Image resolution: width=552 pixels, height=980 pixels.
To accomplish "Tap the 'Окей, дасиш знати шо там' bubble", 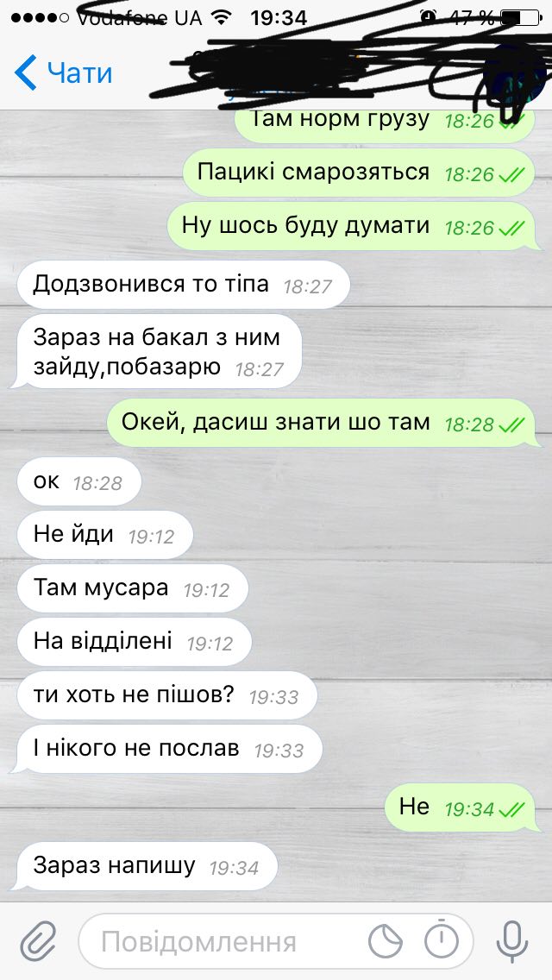I will pos(323,423).
